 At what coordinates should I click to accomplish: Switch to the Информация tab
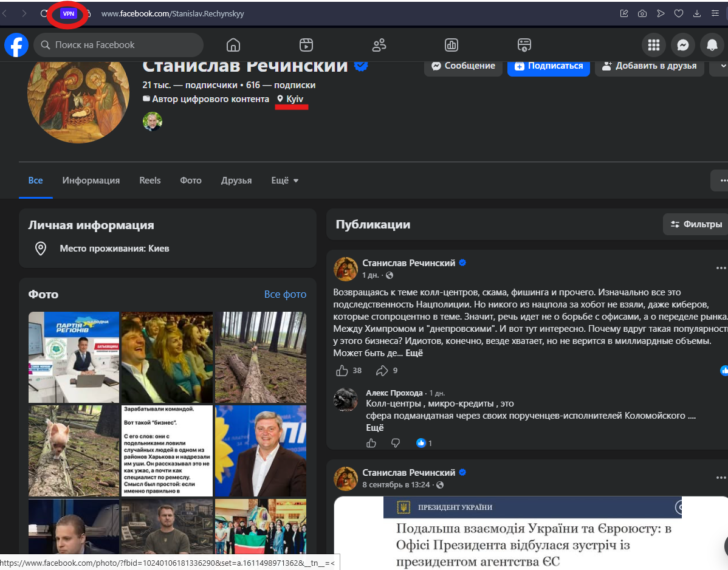(91, 180)
